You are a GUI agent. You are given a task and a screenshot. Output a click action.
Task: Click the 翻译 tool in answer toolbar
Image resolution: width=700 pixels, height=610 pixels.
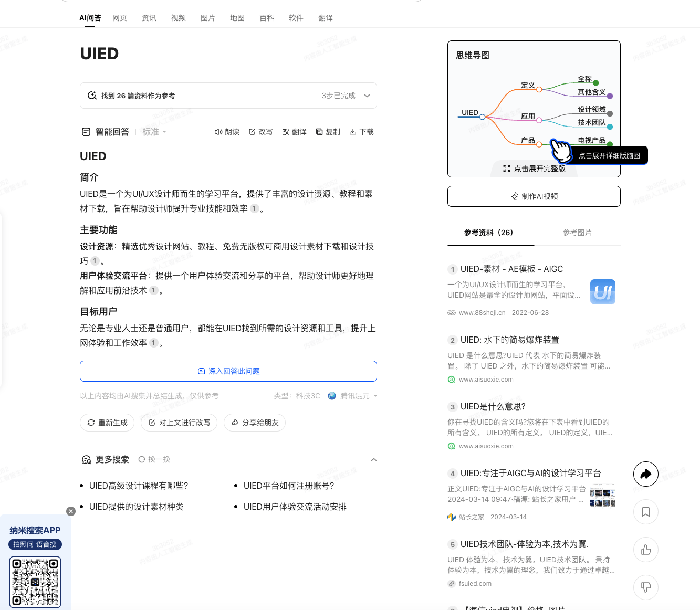(294, 132)
